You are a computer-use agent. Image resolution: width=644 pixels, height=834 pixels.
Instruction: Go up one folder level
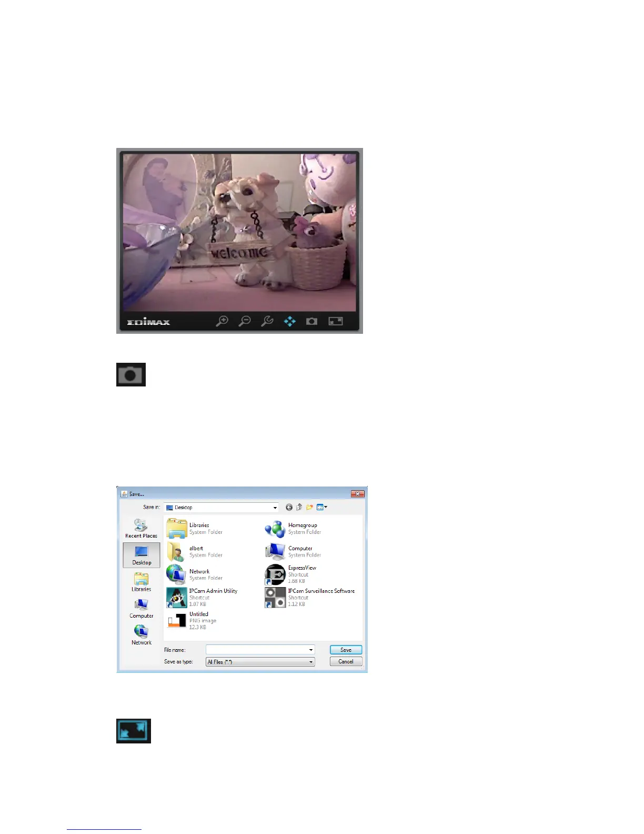[x=299, y=507]
